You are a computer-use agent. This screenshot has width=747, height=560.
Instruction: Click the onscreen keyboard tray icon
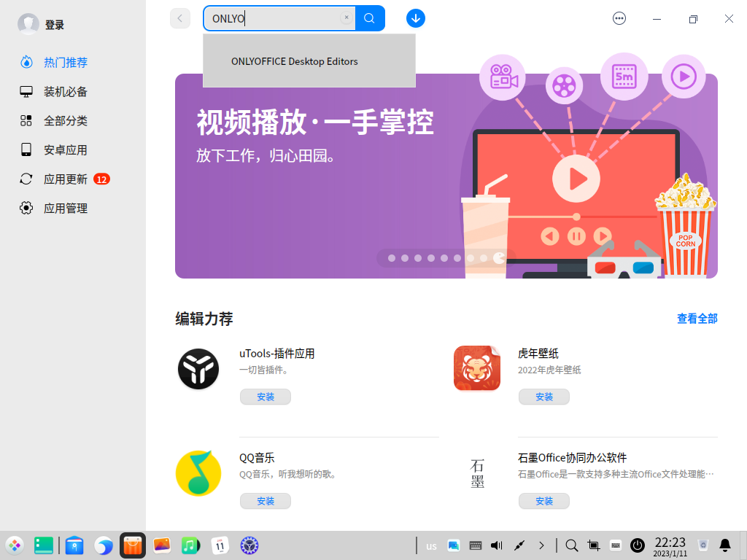point(616,545)
